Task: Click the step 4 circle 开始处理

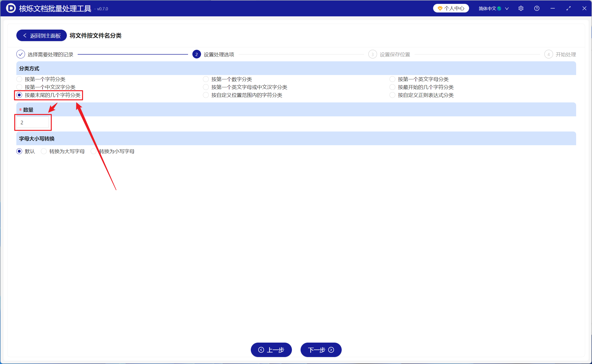Action: click(x=548, y=54)
